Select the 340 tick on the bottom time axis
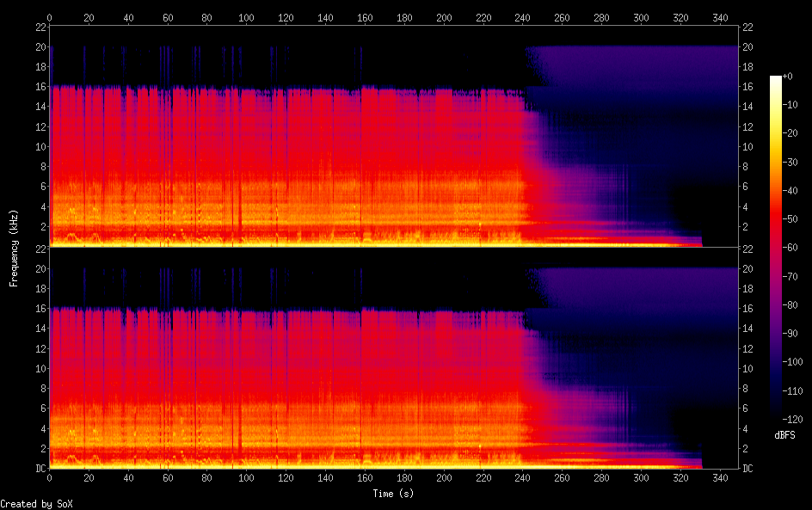This screenshot has width=812, height=510. (719, 477)
